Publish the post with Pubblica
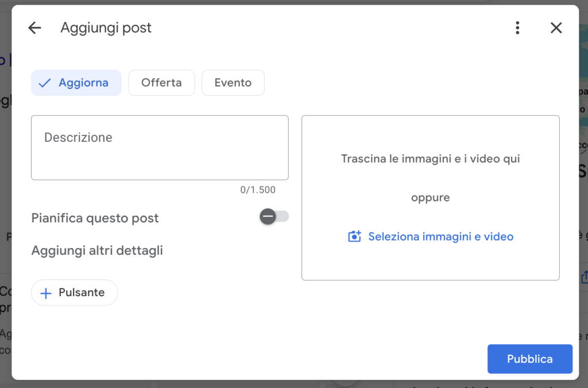Image resolution: width=588 pixels, height=388 pixels. coord(529,359)
